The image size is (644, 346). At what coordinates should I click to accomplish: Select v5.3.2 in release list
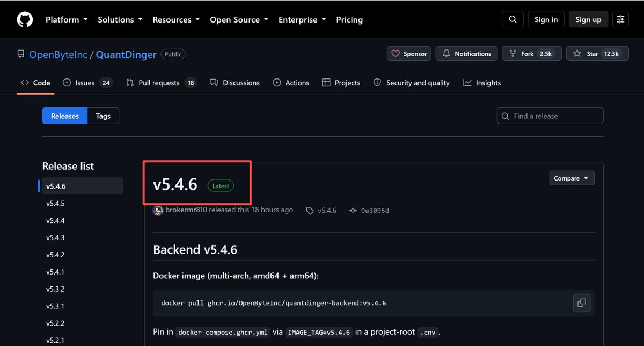[x=83, y=289]
